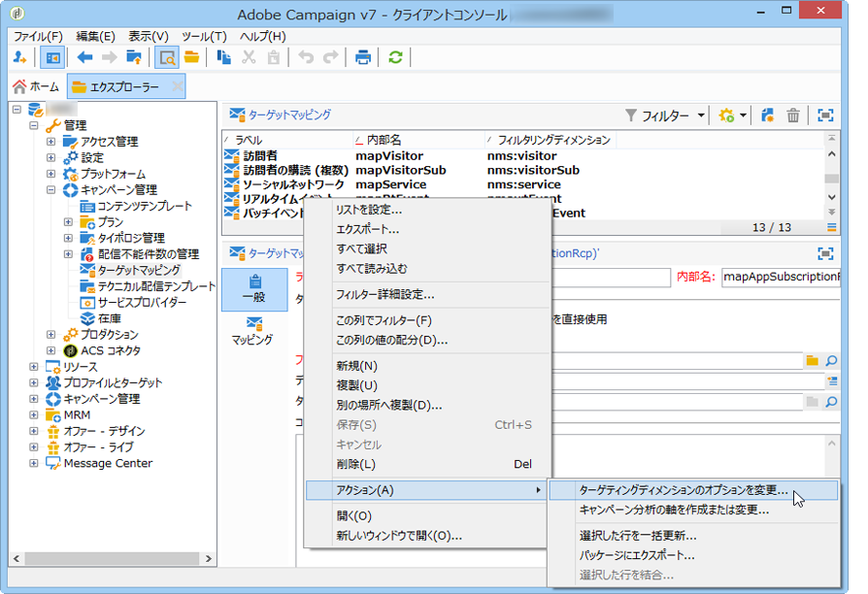The width and height of the screenshot is (868, 594).
Task: Open the フィルター dropdown
Action: [x=666, y=115]
